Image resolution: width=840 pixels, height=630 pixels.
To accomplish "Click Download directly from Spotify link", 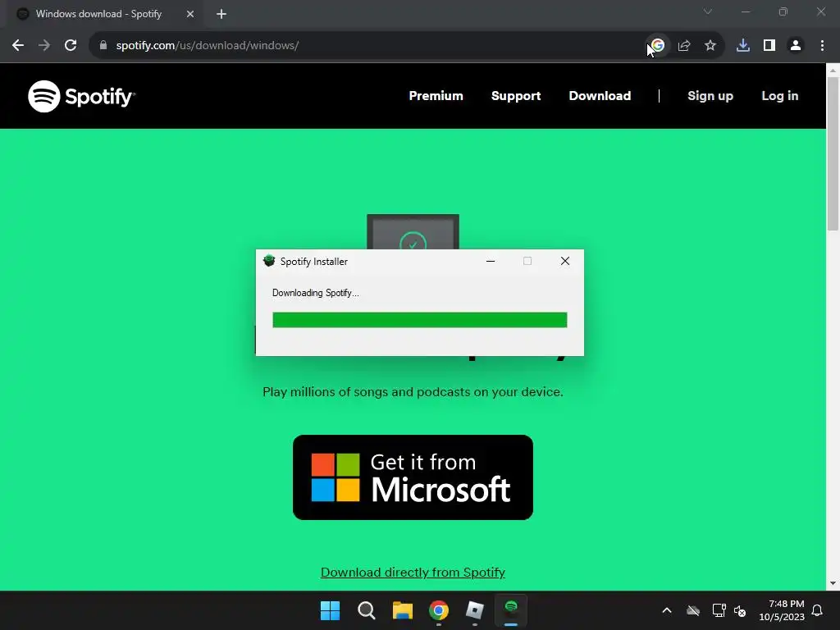I will tap(413, 572).
